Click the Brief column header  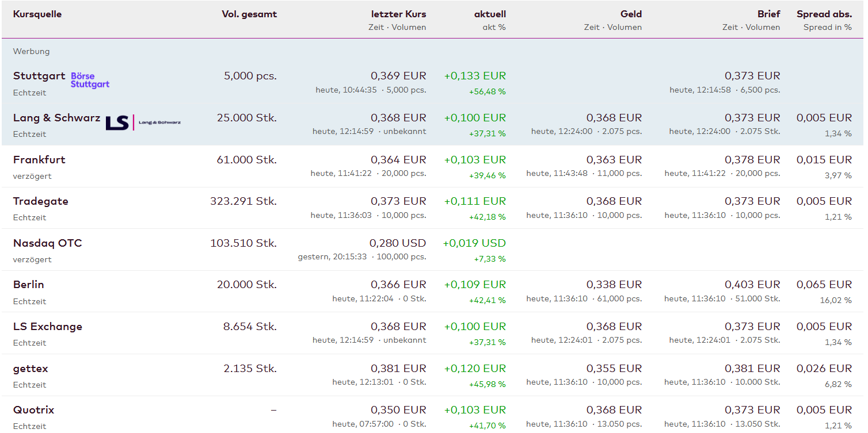(769, 14)
